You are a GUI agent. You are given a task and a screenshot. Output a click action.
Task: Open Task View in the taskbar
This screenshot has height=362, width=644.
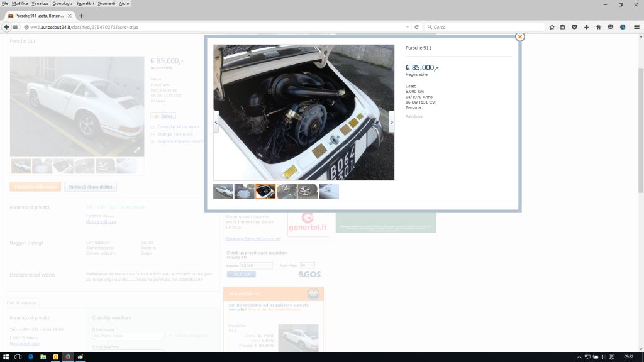point(18,357)
